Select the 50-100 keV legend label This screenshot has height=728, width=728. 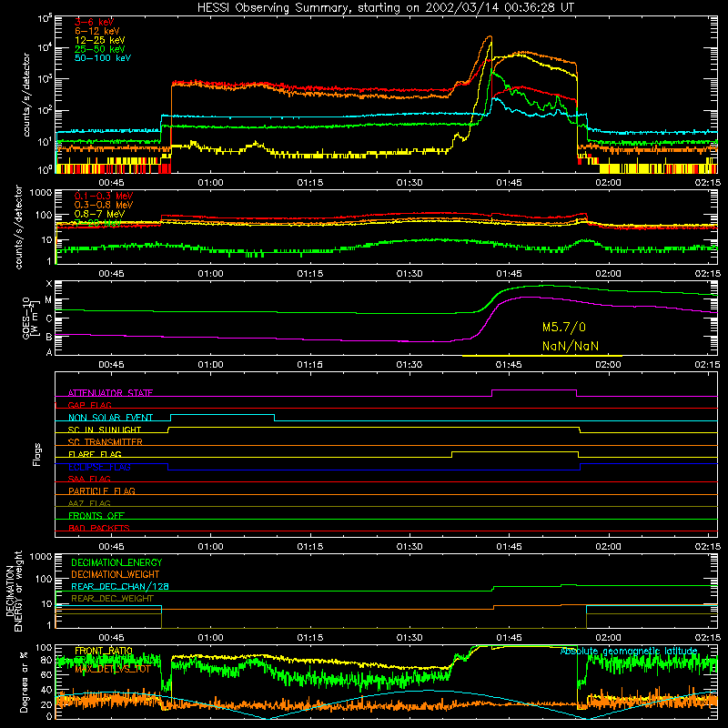[x=103, y=58]
